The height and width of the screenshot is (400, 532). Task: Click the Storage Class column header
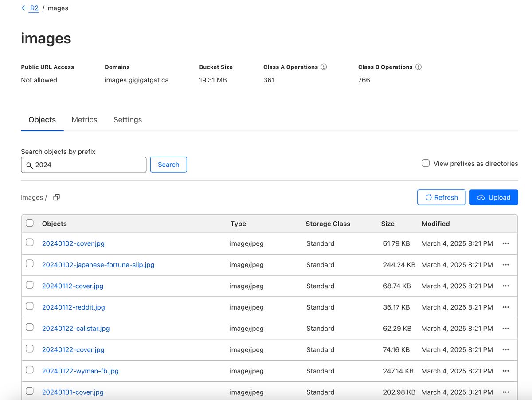coord(328,224)
